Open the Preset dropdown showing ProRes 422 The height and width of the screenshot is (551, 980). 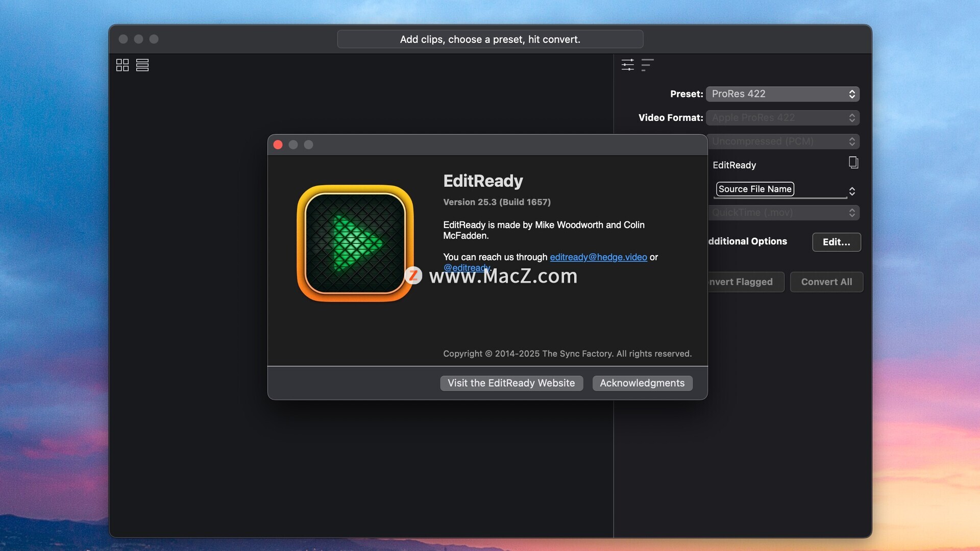[782, 94]
